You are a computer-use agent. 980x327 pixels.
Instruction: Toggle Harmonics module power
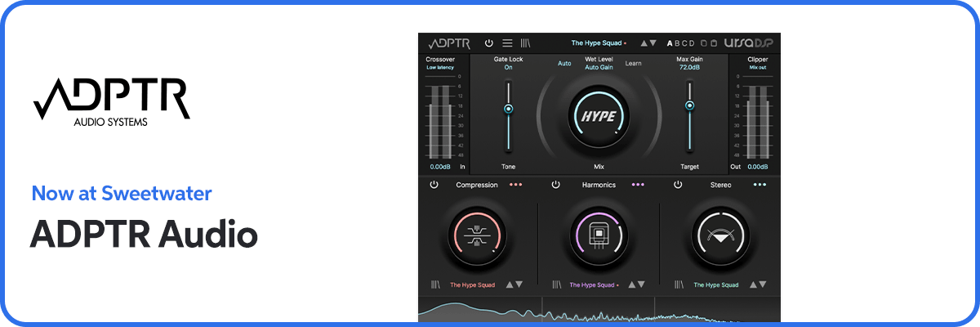(555, 185)
